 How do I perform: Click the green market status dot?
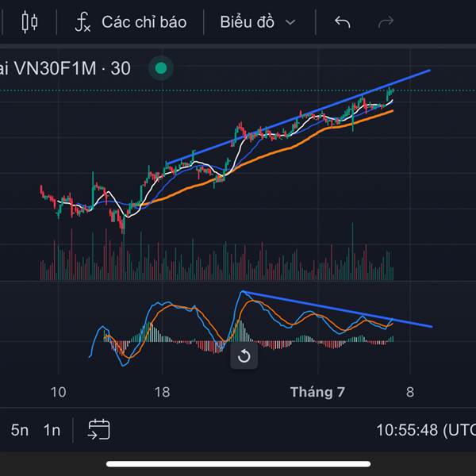[x=161, y=68]
